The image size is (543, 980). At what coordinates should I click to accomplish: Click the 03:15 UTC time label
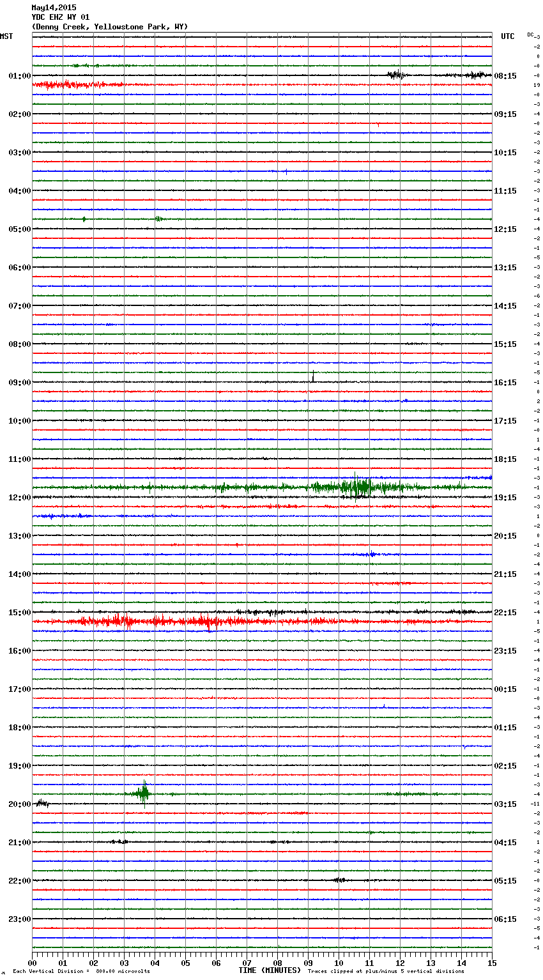point(505,804)
